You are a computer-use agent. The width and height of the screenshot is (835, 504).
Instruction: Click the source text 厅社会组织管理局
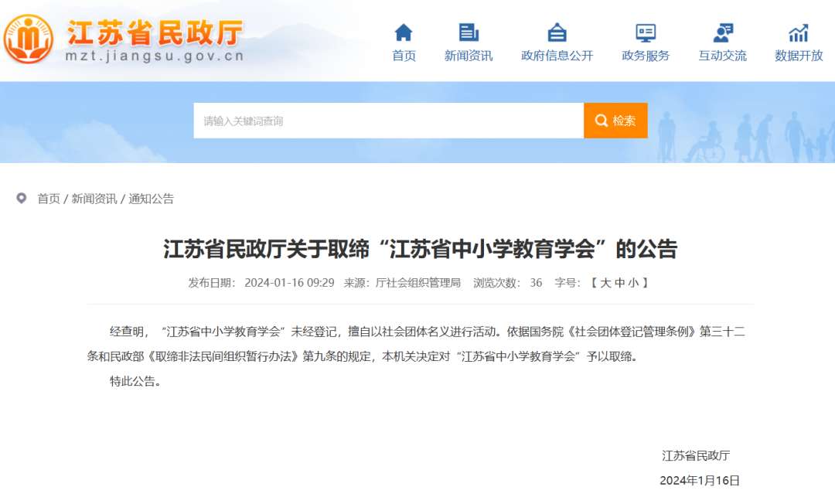[x=418, y=283]
